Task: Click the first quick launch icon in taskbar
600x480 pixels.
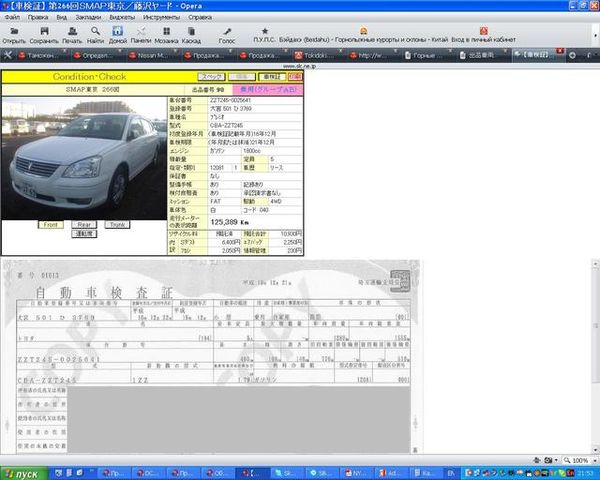Action: point(59,473)
